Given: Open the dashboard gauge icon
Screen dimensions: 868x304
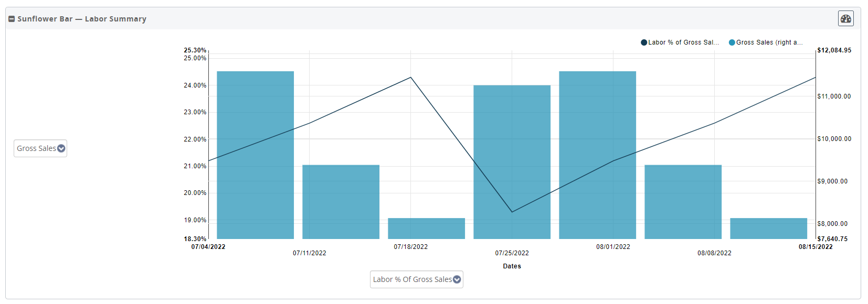Looking at the screenshot, I should [845, 18].
